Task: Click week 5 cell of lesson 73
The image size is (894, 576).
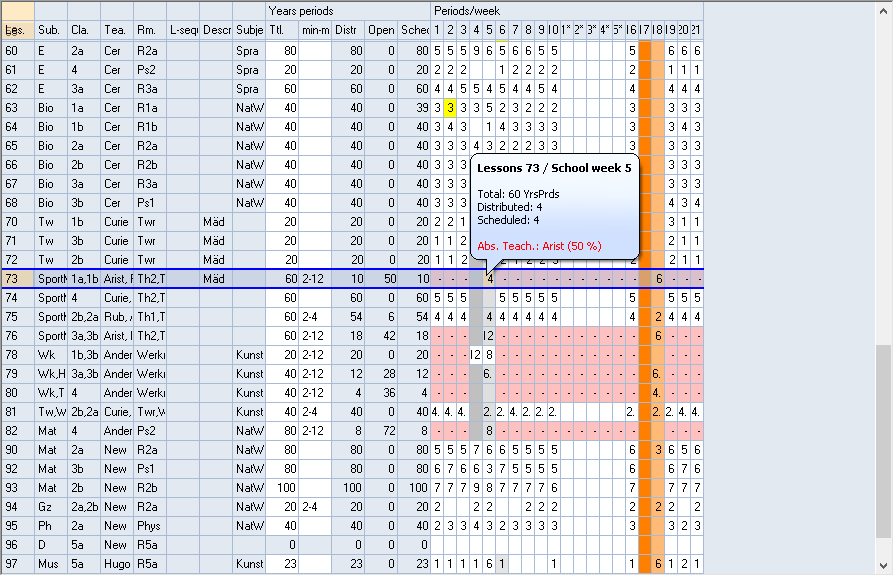Action: [489, 279]
